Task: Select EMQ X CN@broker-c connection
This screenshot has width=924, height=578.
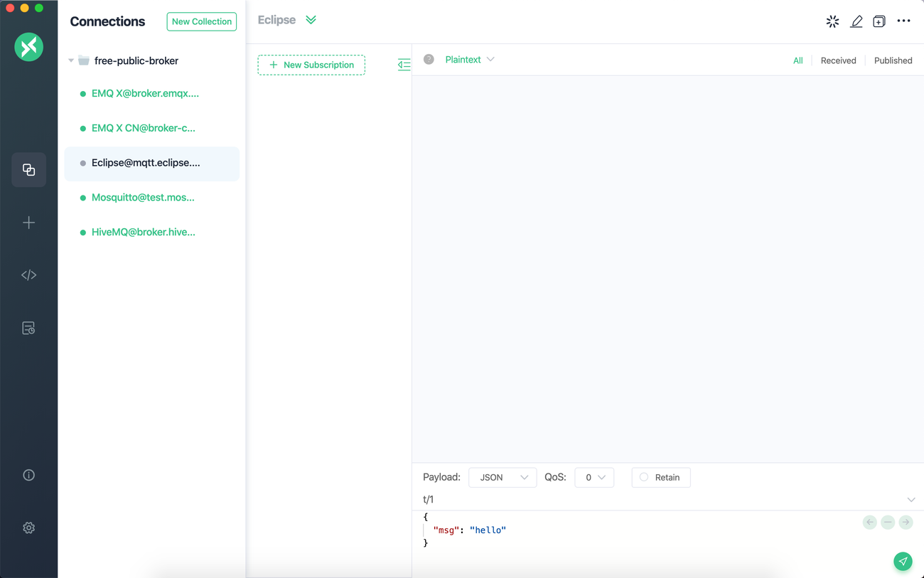Action: [x=151, y=129]
